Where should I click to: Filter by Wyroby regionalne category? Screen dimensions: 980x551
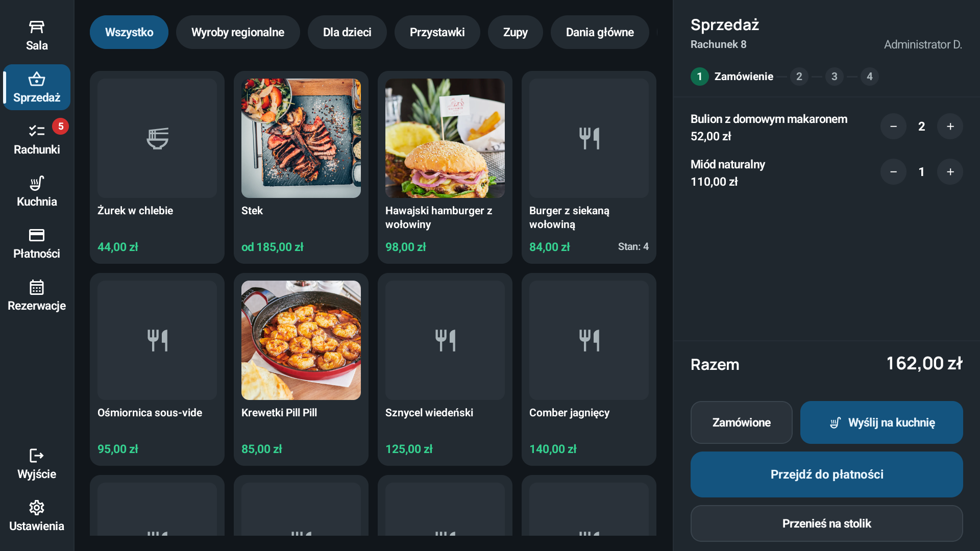tap(238, 32)
